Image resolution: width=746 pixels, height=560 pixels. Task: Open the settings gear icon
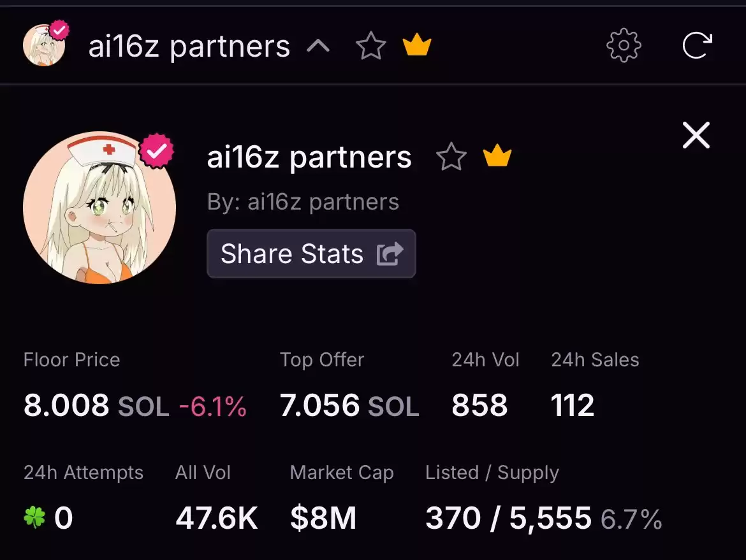coord(624,45)
